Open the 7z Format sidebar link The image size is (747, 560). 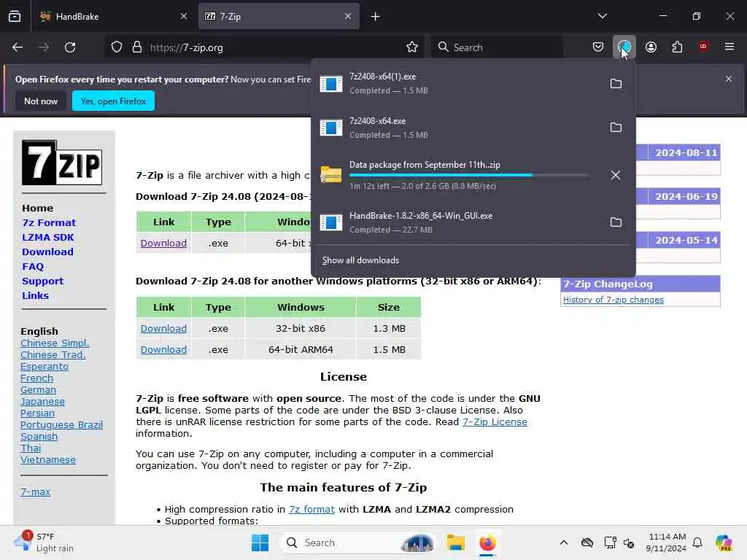pyautogui.click(x=49, y=222)
